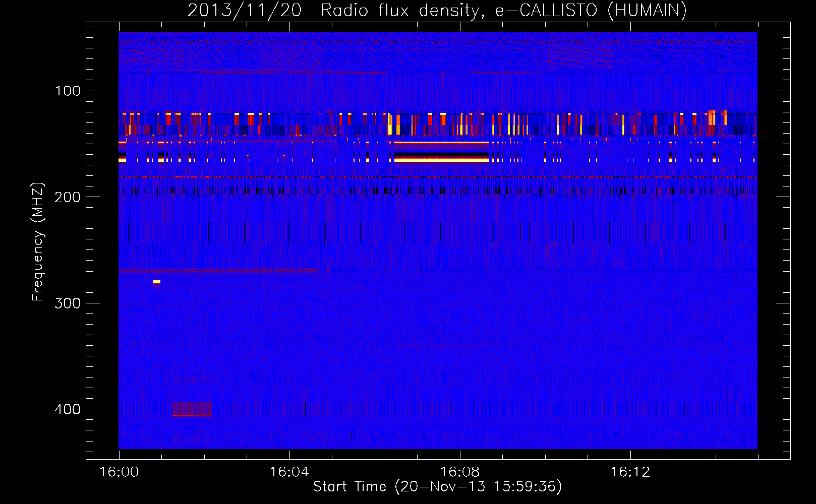
Task: Click the 16:12 time tick label
Action: tap(630, 472)
